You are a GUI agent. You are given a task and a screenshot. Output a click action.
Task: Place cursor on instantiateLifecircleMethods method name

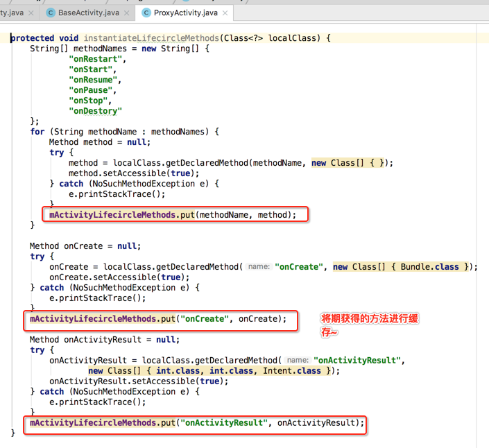(x=151, y=38)
